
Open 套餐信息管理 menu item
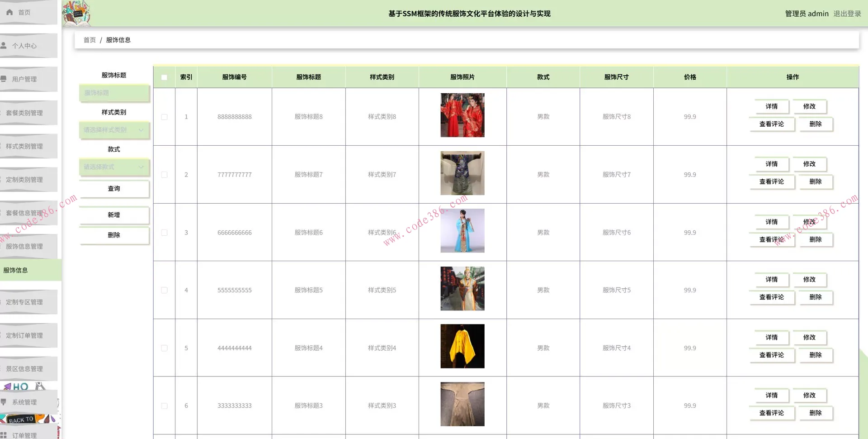pyautogui.click(x=28, y=213)
